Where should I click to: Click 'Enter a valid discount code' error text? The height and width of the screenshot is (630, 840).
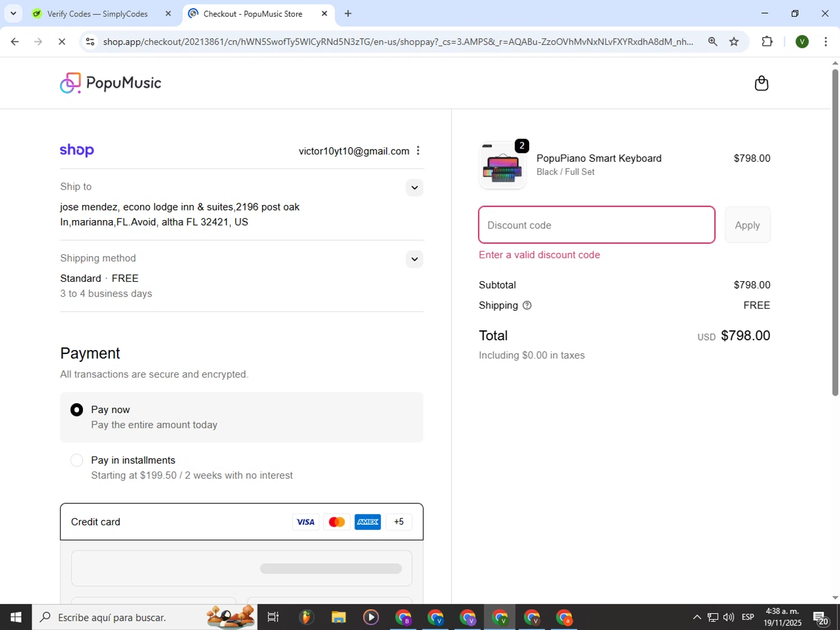(539, 255)
